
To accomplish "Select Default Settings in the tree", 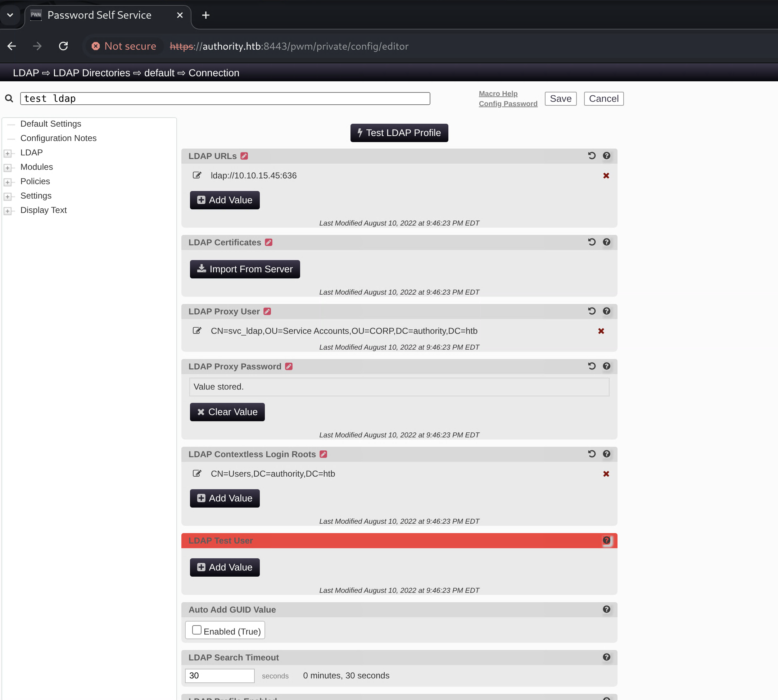I will 51,124.
